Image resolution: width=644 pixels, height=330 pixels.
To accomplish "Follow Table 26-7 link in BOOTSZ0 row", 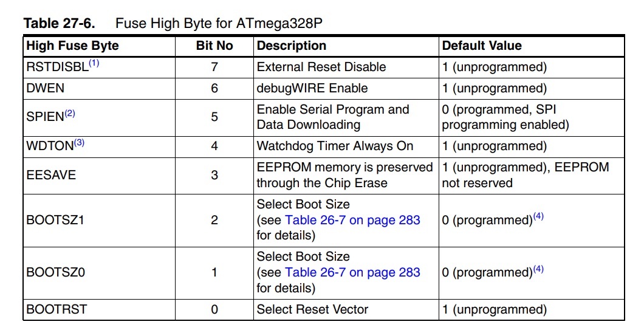I will pos(352,272).
